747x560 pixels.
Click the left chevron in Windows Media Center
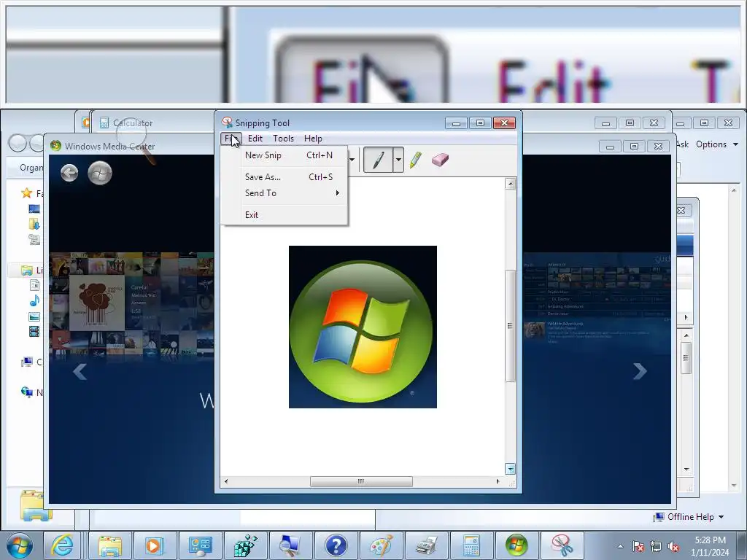click(80, 371)
